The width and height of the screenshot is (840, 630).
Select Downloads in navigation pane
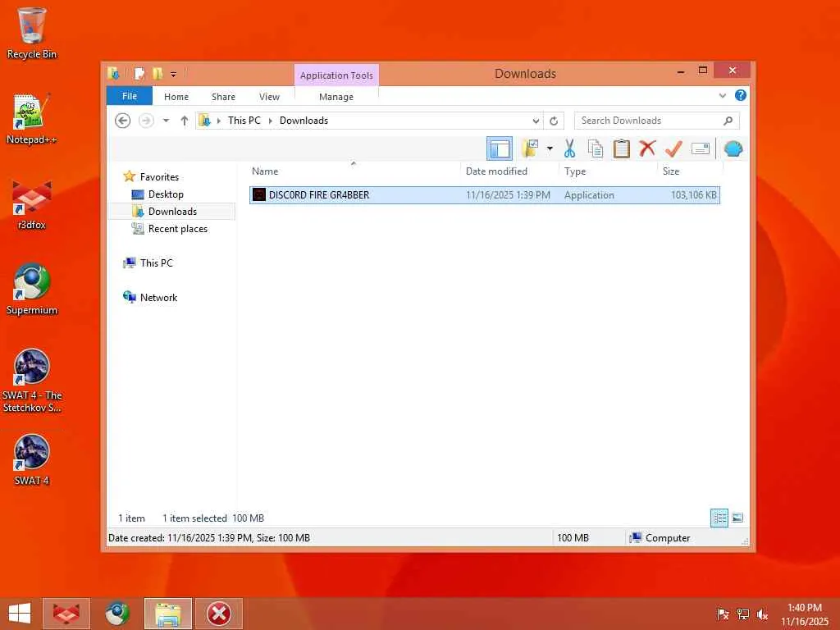(x=172, y=211)
